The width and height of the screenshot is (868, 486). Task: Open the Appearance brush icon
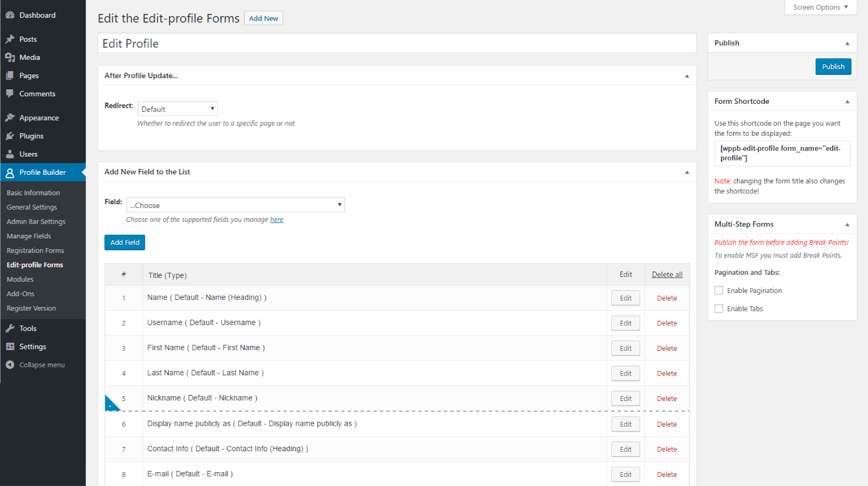coord(10,117)
